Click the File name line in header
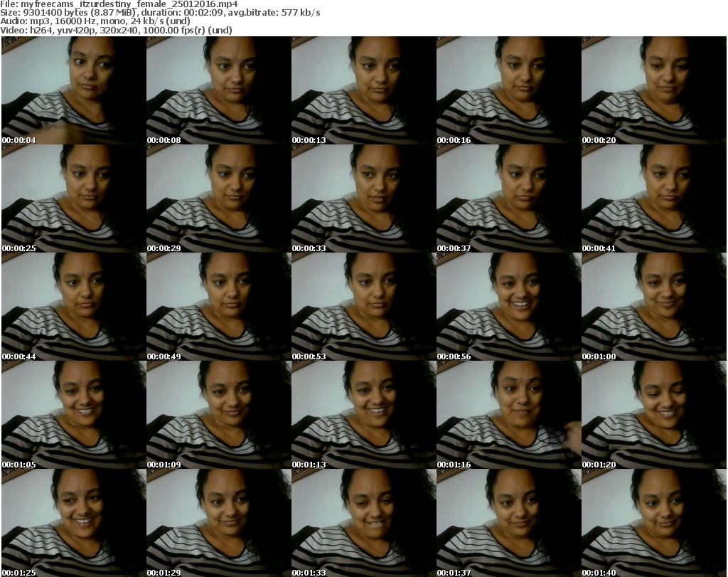This screenshot has height=577, width=728. coord(119,4)
